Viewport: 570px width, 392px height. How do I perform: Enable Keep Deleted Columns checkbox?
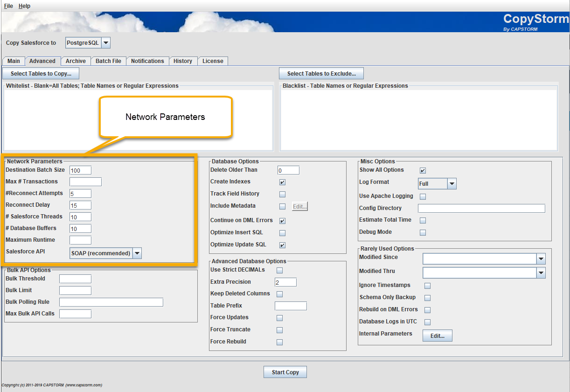[279, 294]
